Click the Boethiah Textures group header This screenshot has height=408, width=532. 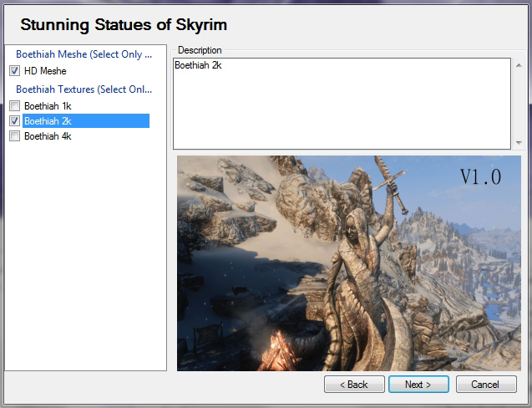tap(84, 89)
